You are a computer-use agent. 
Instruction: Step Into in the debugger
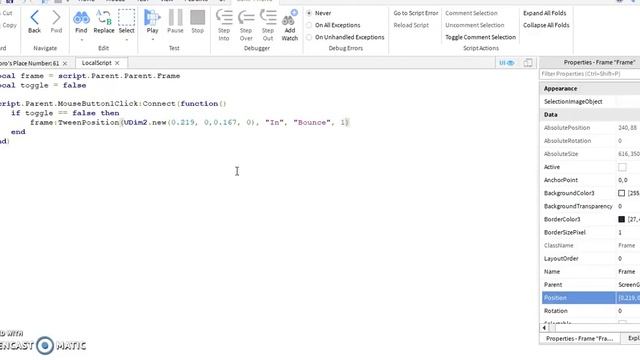(x=224, y=25)
